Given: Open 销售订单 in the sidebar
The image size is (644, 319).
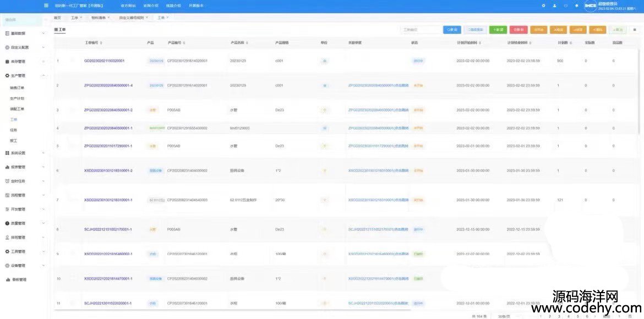Looking at the screenshot, I should [17, 88].
